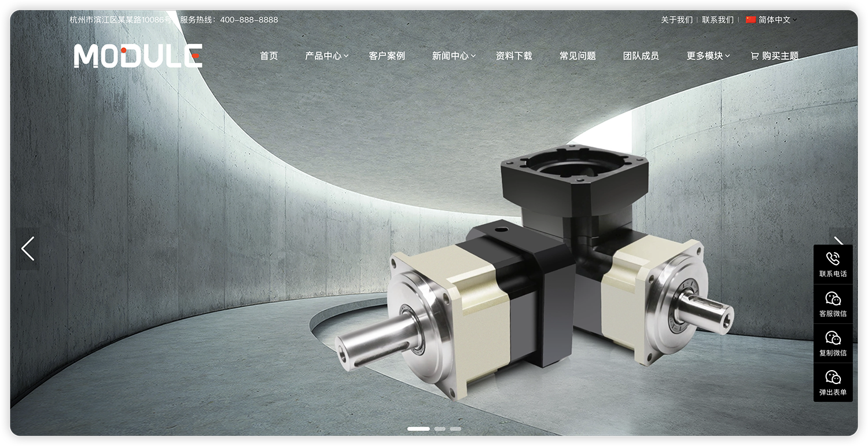The height and width of the screenshot is (446, 868).
Task: Click the 复制微信 sidebar icon
Action: pos(833,338)
